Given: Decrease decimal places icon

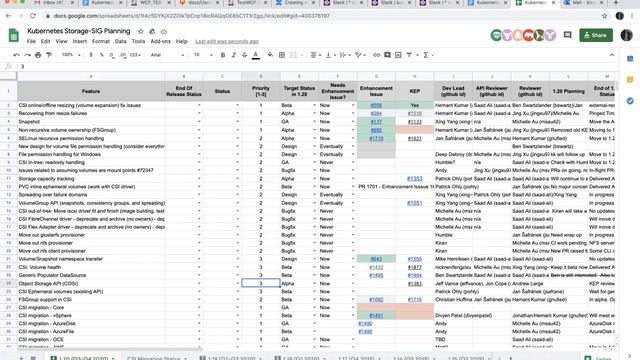Looking at the screenshot, I should [x=112, y=55].
